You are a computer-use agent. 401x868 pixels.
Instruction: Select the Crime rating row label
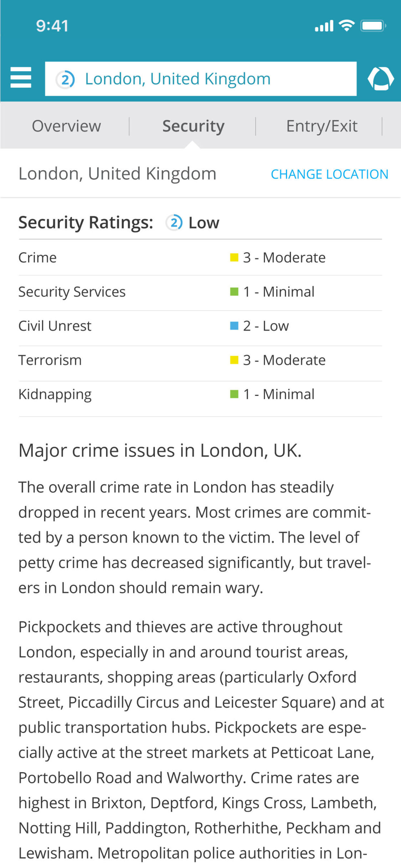pos(37,258)
